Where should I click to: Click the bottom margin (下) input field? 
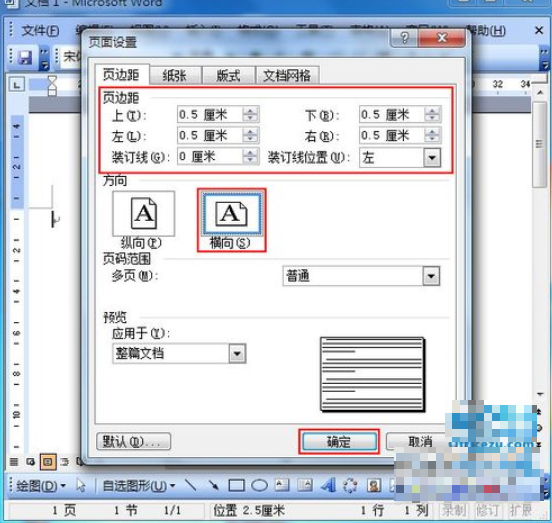391,114
